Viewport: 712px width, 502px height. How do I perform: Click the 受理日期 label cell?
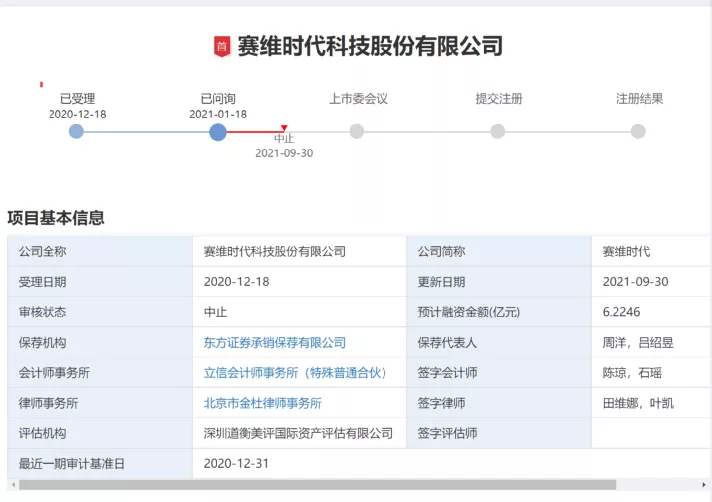[100, 282]
